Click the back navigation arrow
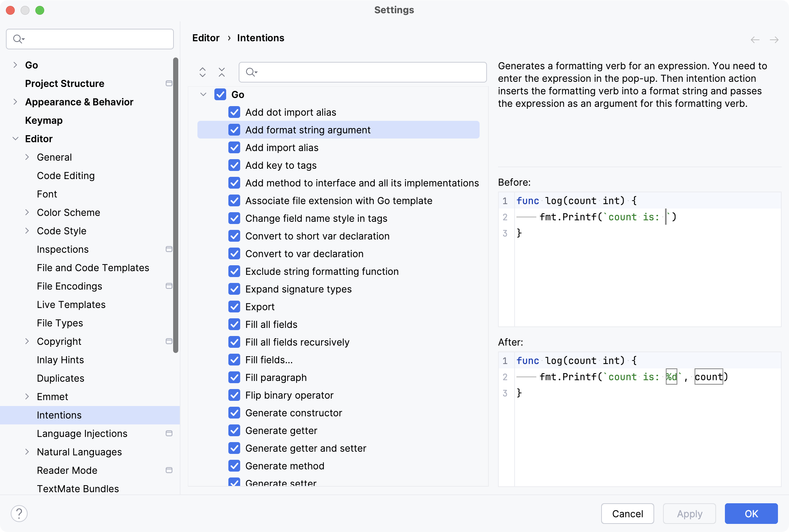The width and height of the screenshot is (789, 532). [755, 39]
